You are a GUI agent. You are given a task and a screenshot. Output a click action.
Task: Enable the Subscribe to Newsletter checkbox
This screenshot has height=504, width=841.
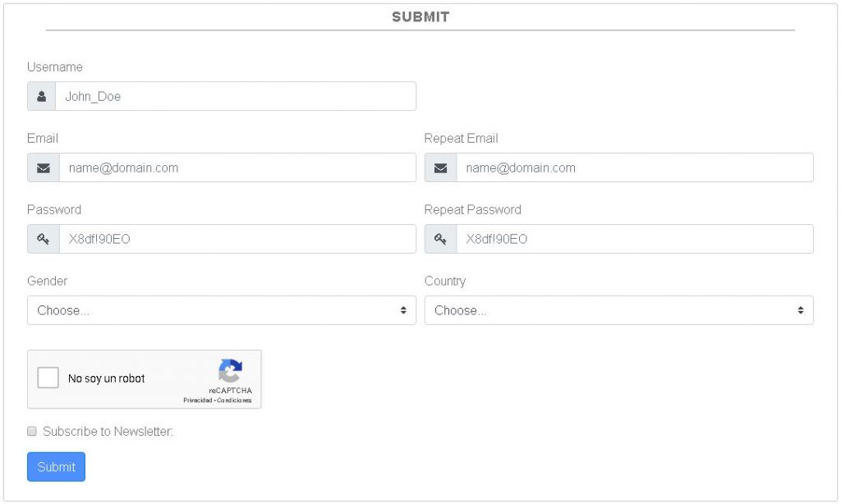(32, 431)
